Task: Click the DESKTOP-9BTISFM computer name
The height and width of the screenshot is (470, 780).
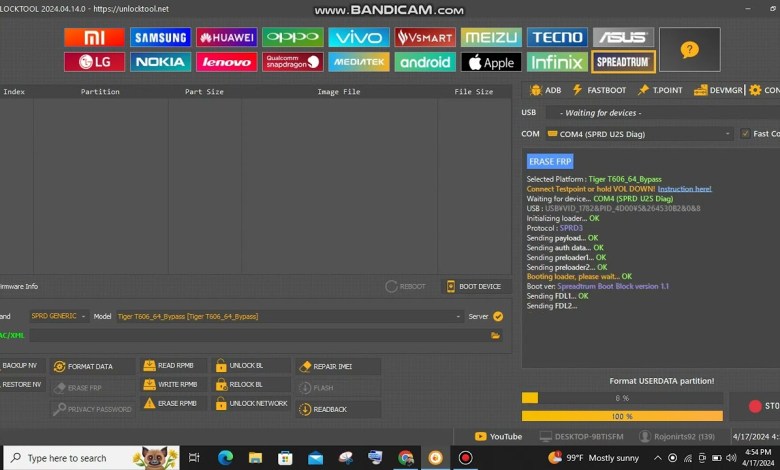Action: [x=582, y=437]
